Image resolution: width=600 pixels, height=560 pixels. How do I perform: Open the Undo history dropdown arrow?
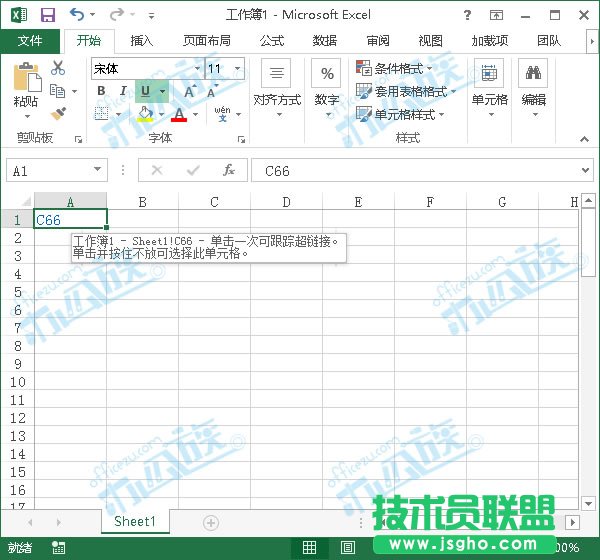(x=93, y=15)
